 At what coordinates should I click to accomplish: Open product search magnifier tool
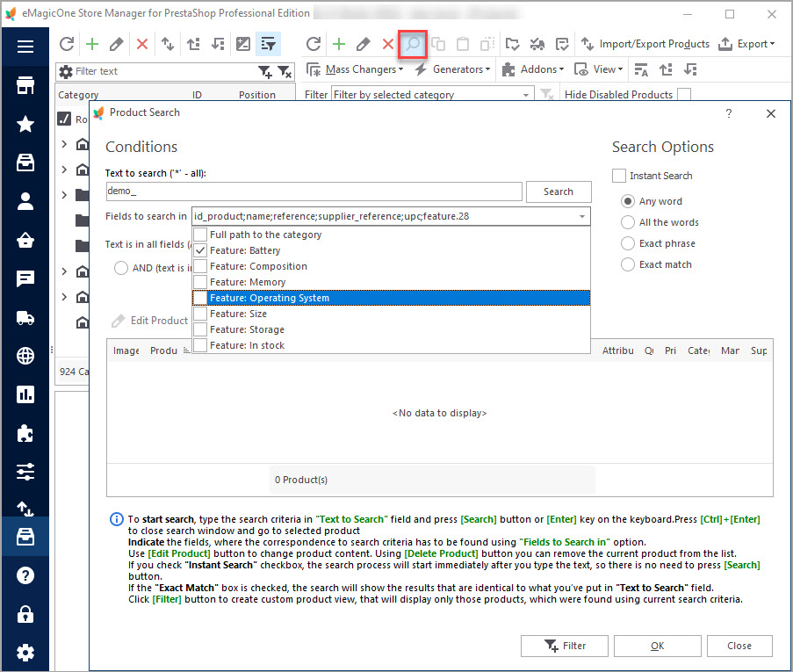coord(413,45)
